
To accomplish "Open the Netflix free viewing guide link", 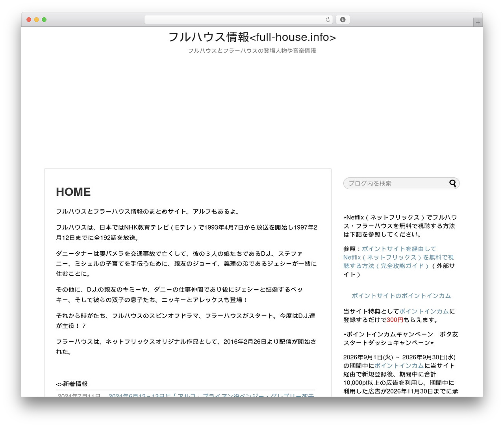I will pyautogui.click(x=398, y=257).
